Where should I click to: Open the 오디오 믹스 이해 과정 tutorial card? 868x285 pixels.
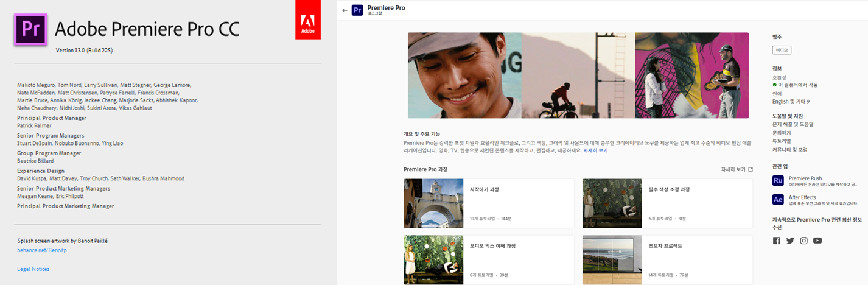pyautogui.click(x=488, y=259)
